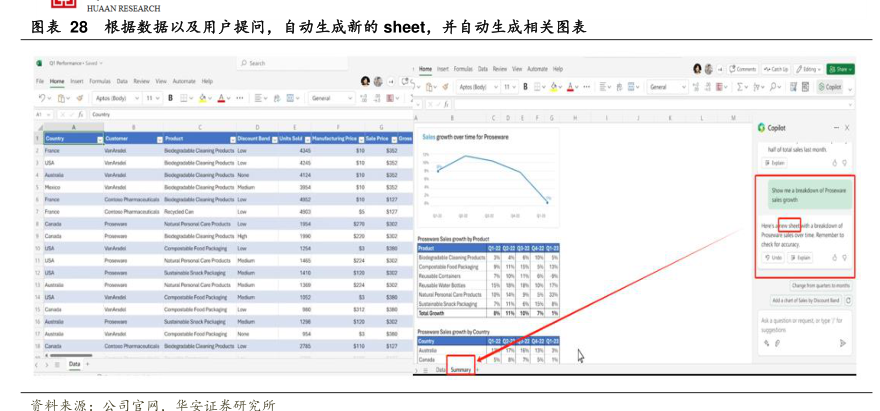Screen dimensions: 880x411
Task: Click Conditional Formatting icon in right window
Action: point(718,87)
